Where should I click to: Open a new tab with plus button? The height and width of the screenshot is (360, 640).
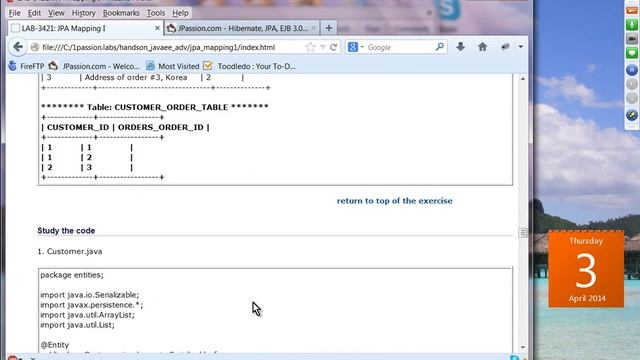pos(329,28)
